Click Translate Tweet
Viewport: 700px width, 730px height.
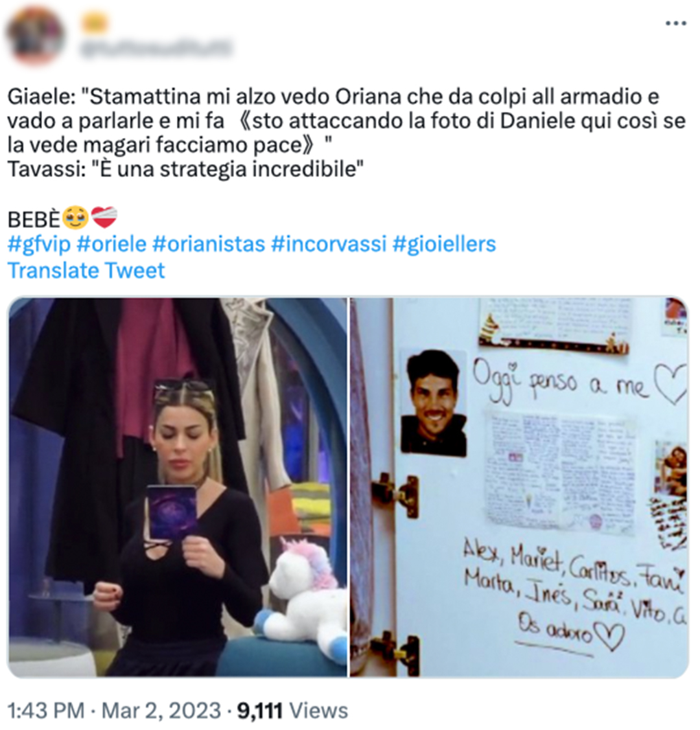pyautogui.click(x=86, y=271)
